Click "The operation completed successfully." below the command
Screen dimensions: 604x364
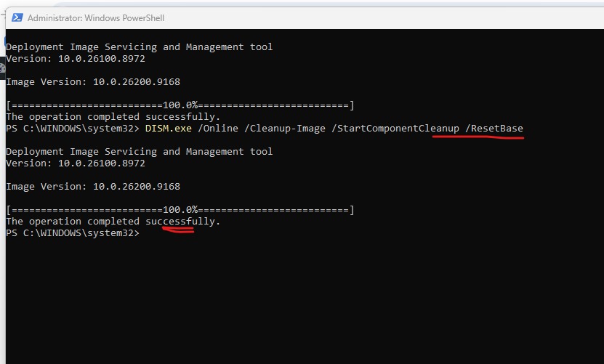point(113,222)
